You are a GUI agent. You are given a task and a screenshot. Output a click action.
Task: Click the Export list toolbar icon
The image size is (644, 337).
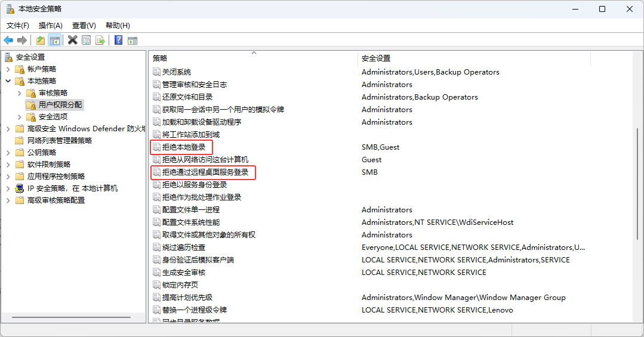click(x=100, y=40)
